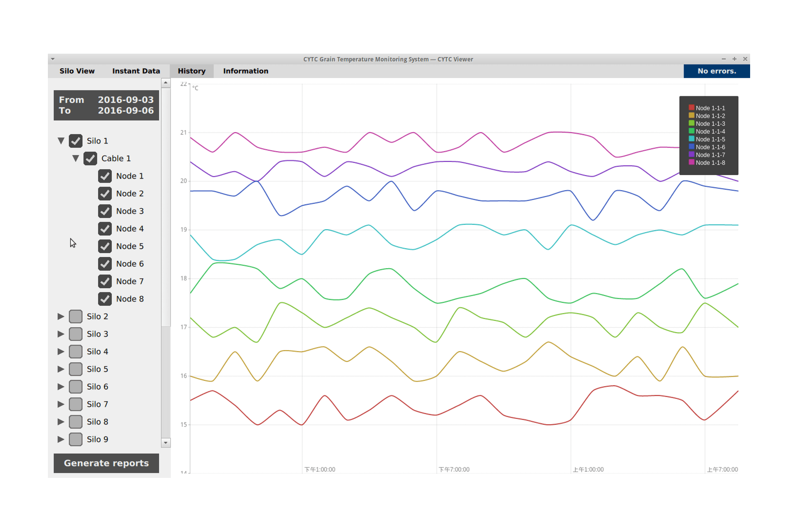The image size is (798, 532).
Task: Click the Node 1-1-5 cyan legend swatch
Action: (x=692, y=139)
